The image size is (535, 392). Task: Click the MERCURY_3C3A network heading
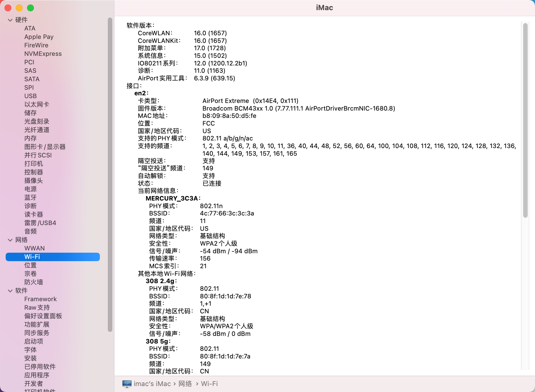173,199
